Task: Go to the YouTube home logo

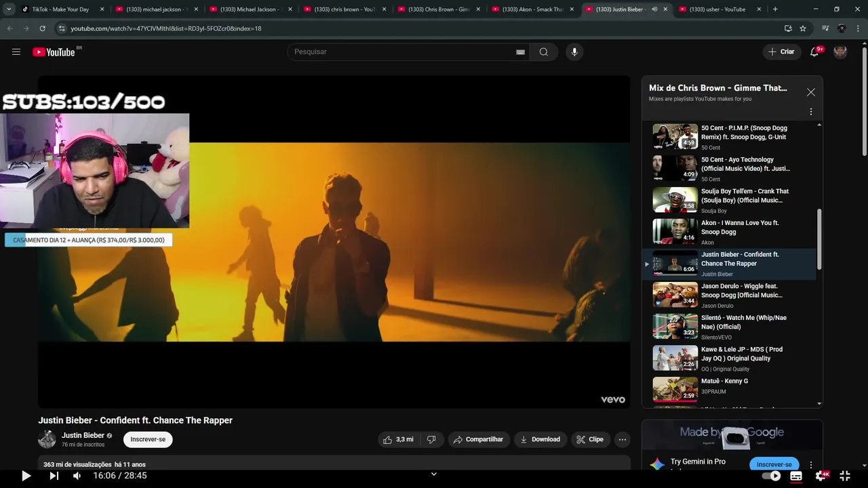Action: 54,52
